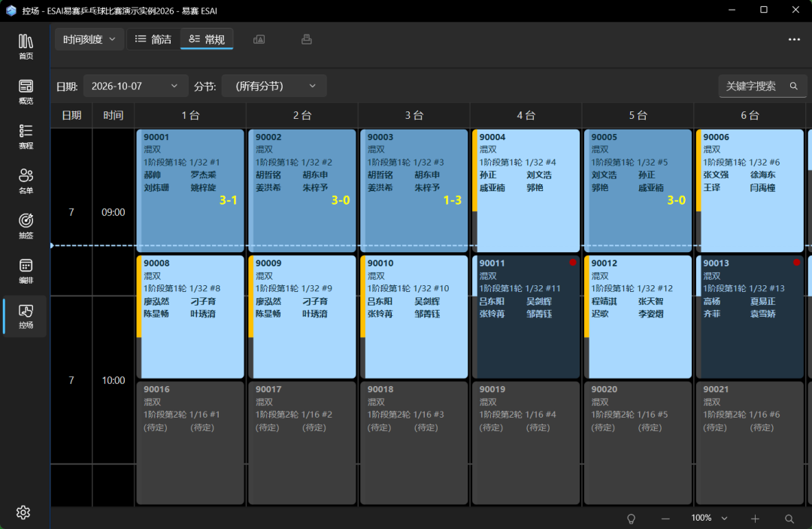Open the 赛程 schedule sidebar icon

coord(26,137)
